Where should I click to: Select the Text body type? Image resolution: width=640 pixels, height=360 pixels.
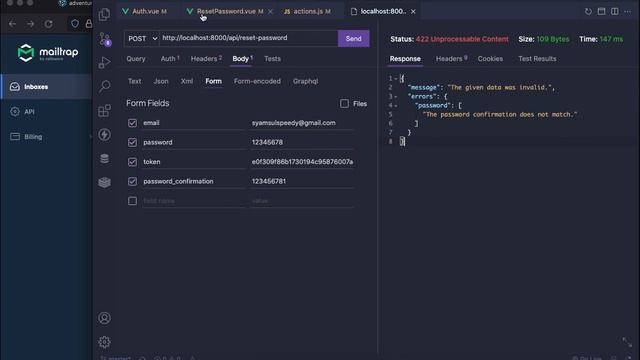(x=134, y=81)
